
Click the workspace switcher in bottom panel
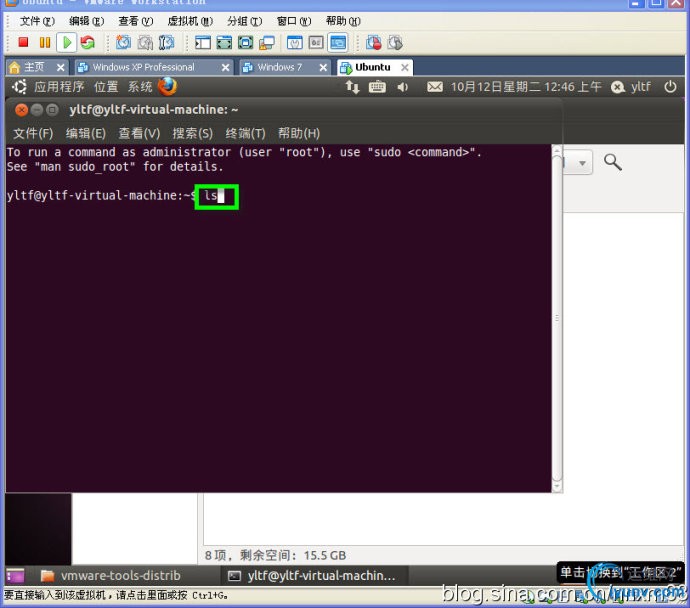tap(621, 573)
